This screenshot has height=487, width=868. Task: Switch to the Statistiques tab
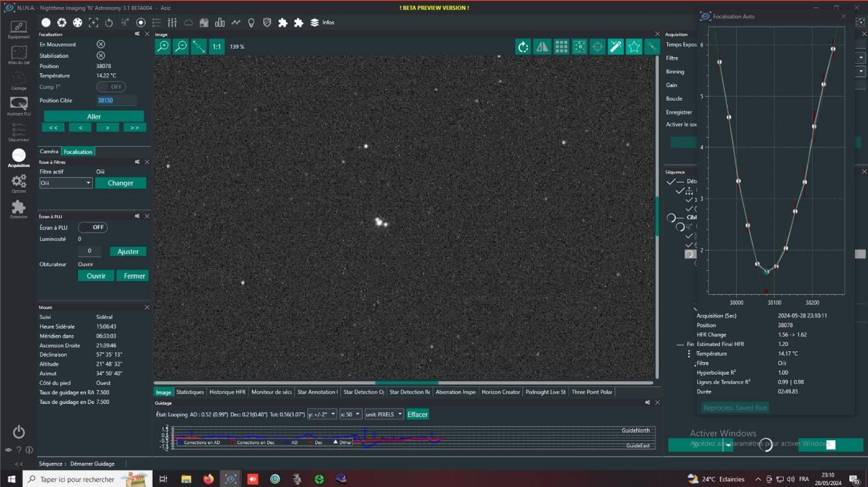[190, 392]
